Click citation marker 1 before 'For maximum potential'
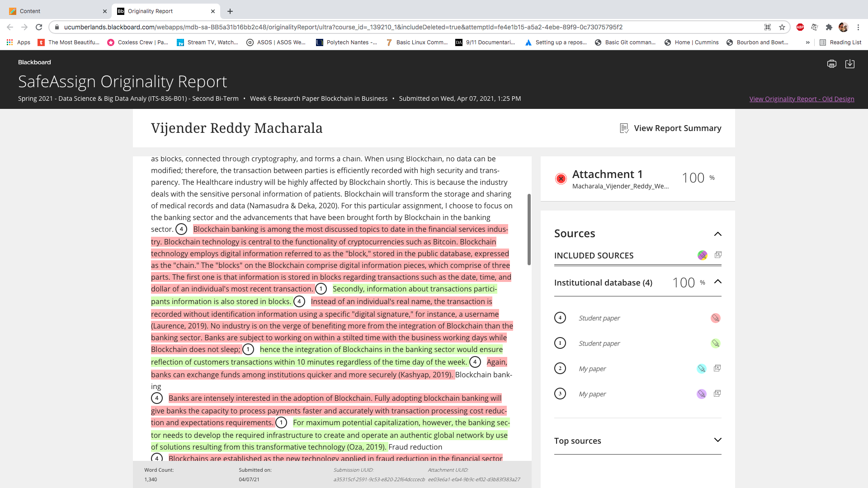 [281, 422]
